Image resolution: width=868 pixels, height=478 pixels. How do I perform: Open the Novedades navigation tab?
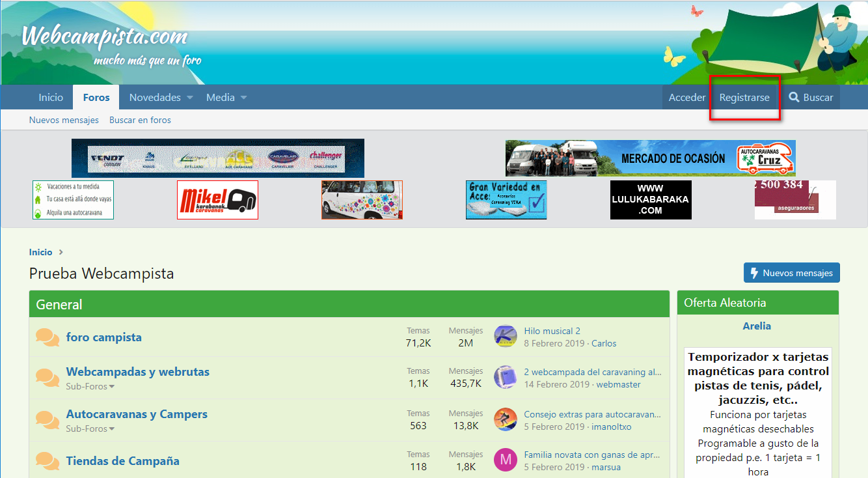[x=155, y=97]
